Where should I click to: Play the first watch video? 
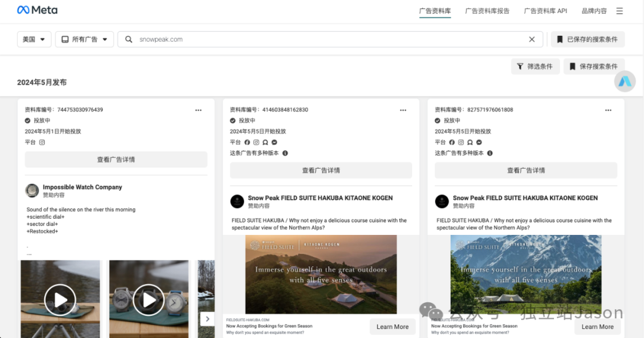pyautogui.click(x=60, y=300)
